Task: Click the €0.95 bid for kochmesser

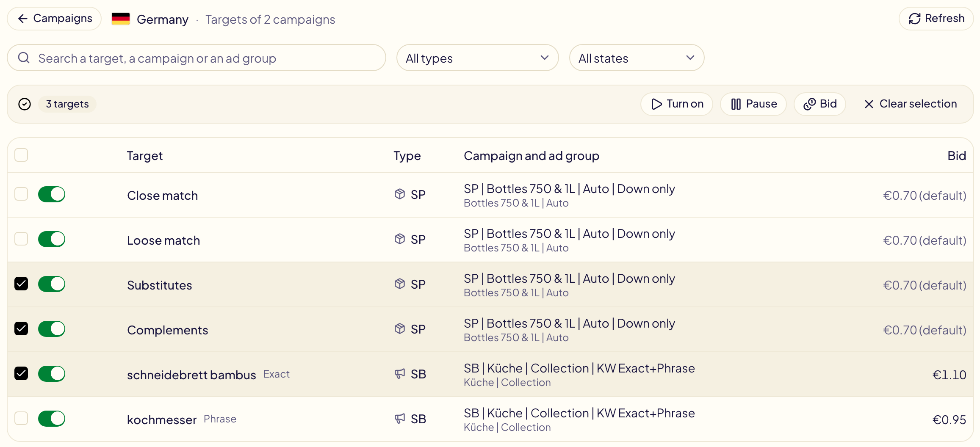Action: click(x=949, y=419)
